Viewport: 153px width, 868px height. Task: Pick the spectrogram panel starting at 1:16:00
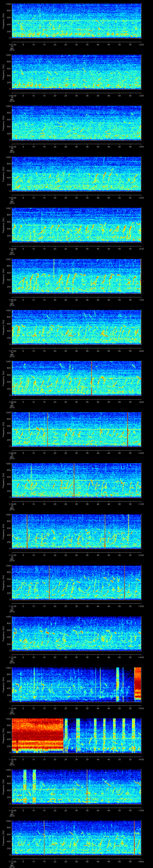77,786
